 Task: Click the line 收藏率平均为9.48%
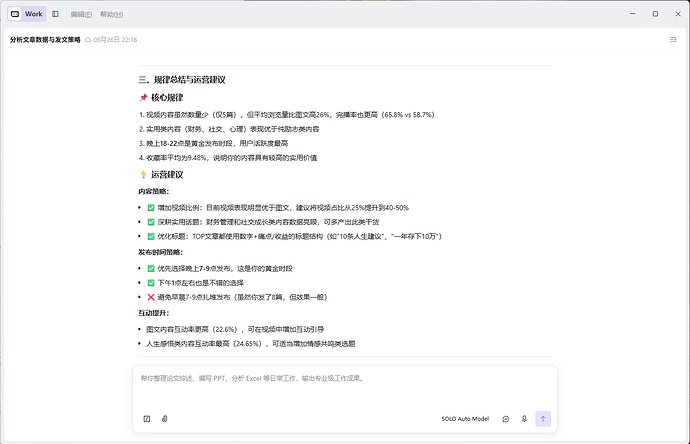coord(228,158)
